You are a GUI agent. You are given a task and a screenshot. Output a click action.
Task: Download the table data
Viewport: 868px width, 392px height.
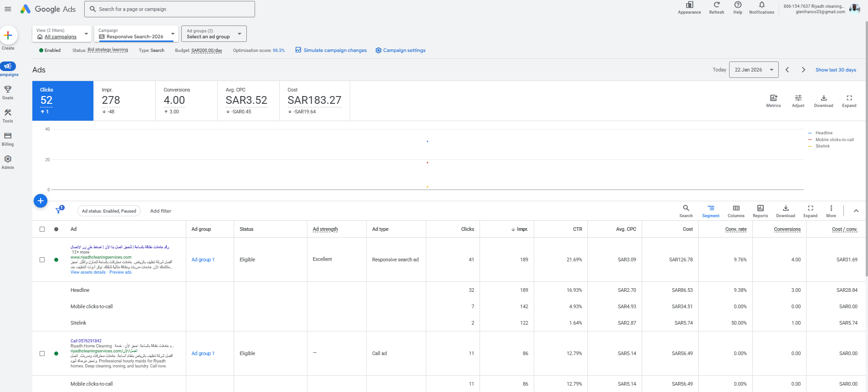pos(786,211)
